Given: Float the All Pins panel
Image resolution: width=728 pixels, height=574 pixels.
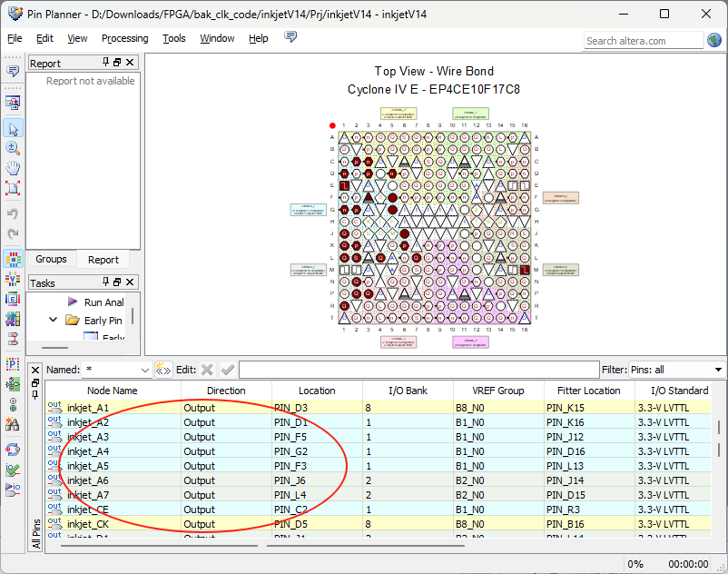Looking at the screenshot, I should (35, 382).
